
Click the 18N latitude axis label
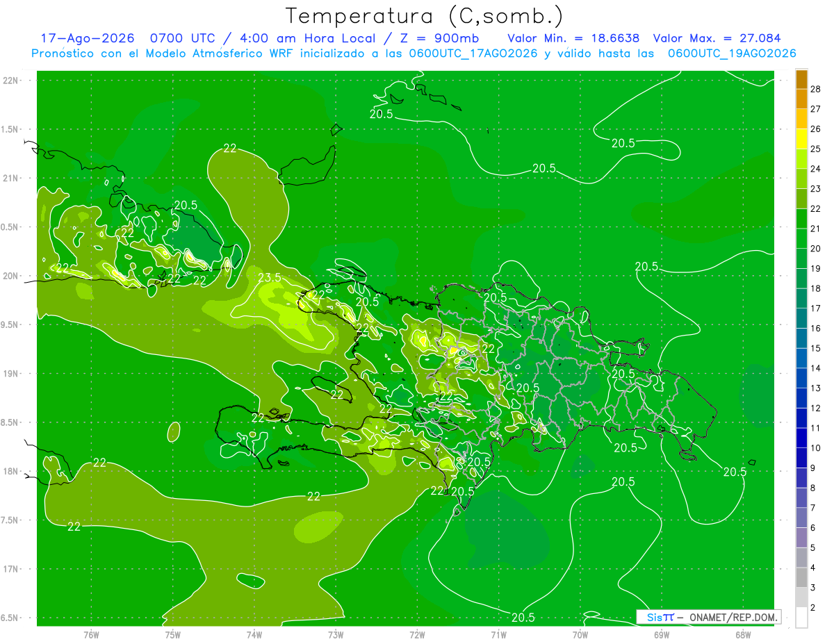tap(10, 472)
